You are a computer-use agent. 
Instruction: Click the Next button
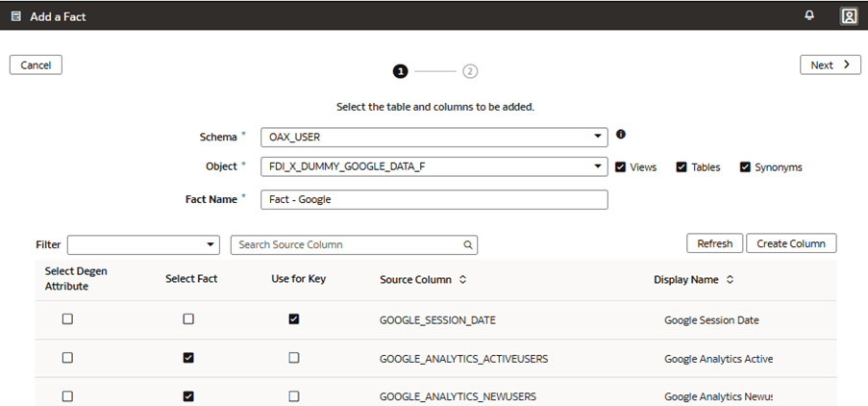[x=830, y=64]
